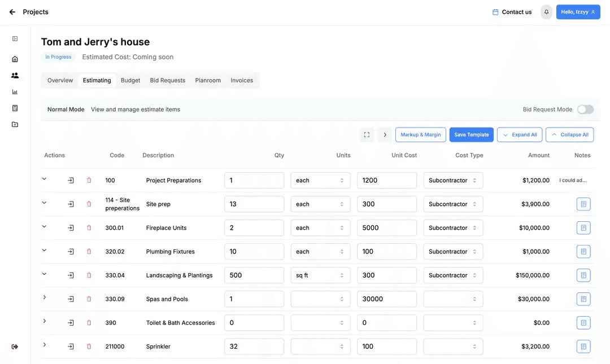Image resolution: width=610 pixels, height=364 pixels.
Task: Open Units dropdown for Landscaping & Plantings
Action: [x=320, y=275]
